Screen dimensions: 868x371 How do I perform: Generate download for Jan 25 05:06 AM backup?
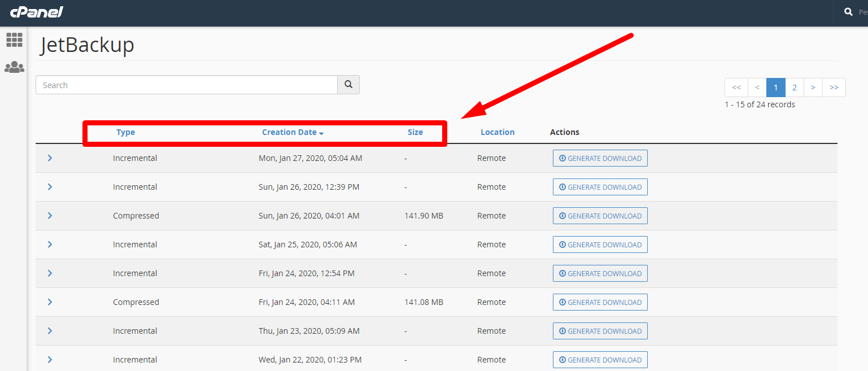600,245
